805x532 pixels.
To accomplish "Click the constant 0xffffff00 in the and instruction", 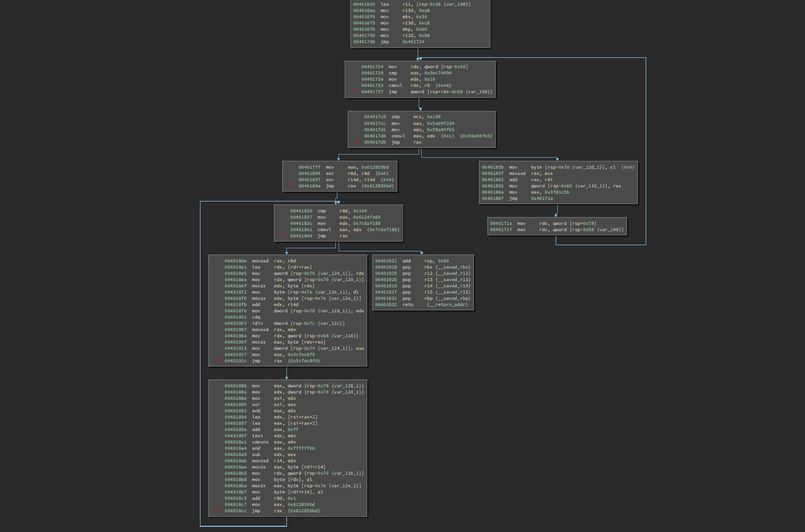I will tap(301, 448).
